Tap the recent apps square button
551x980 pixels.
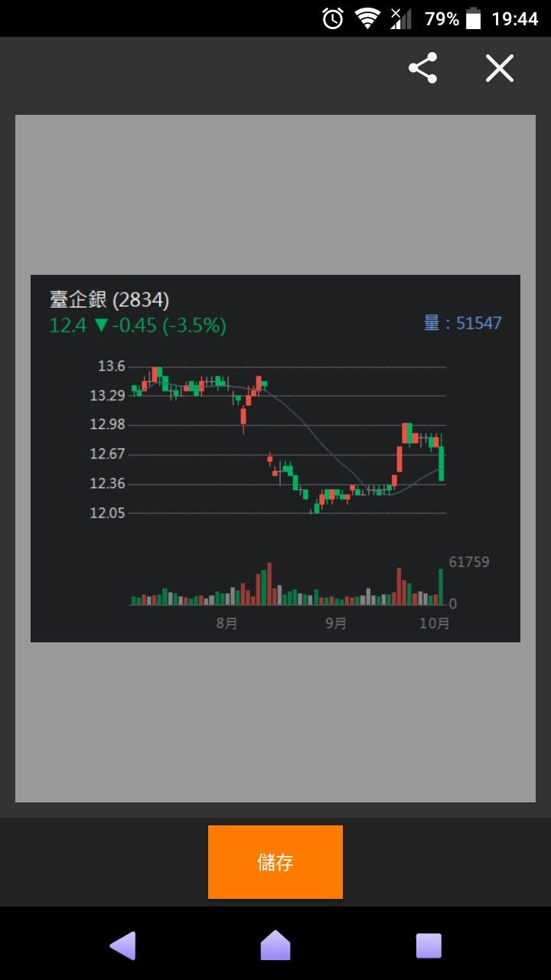[429, 946]
